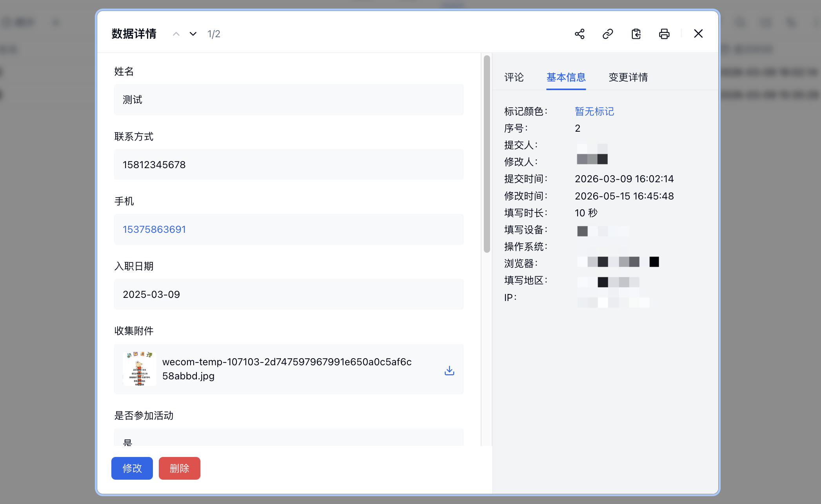821x504 pixels.
Task: Click the 修改 button
Action: pos(132,468)
